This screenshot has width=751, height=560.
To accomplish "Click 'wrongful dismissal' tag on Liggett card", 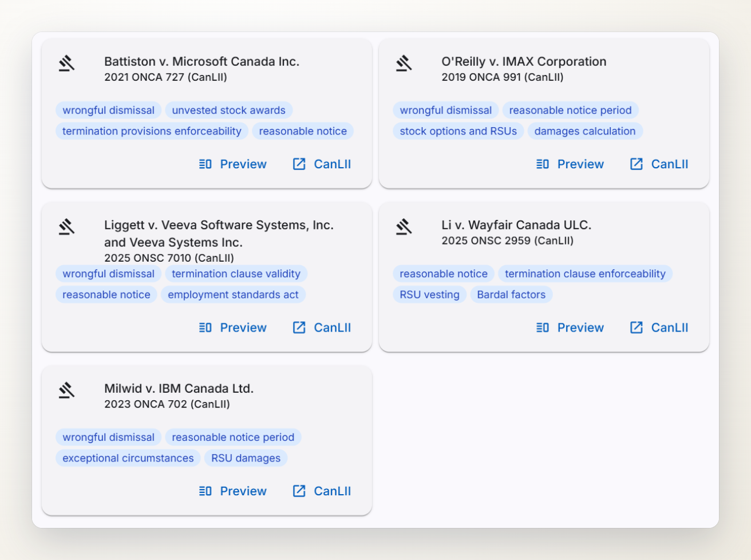I will [108, 274].
